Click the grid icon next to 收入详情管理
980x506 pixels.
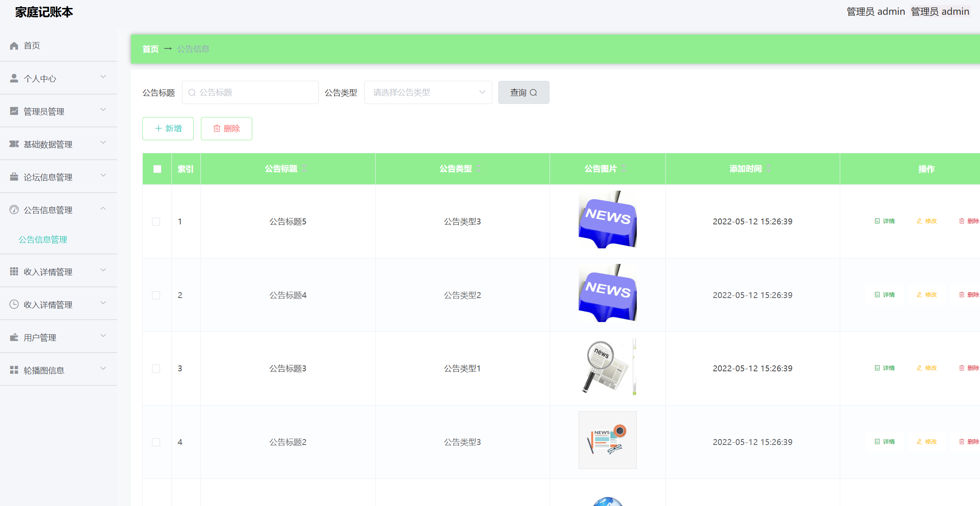point(13,271)
